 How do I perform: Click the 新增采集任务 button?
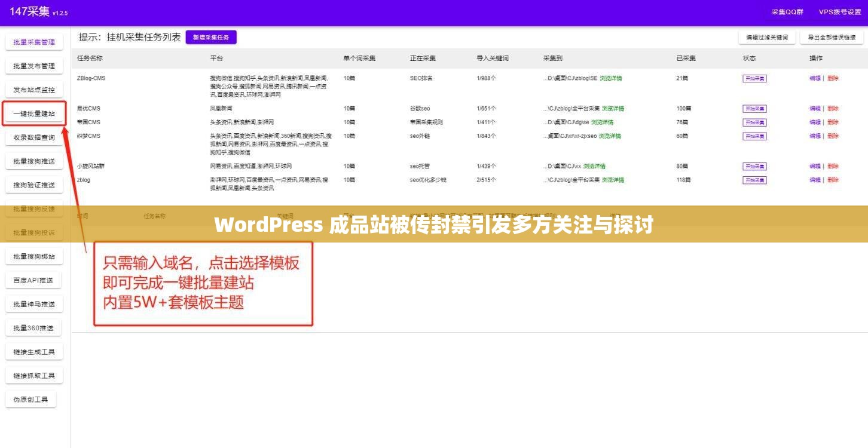click(x=211, y=37)
